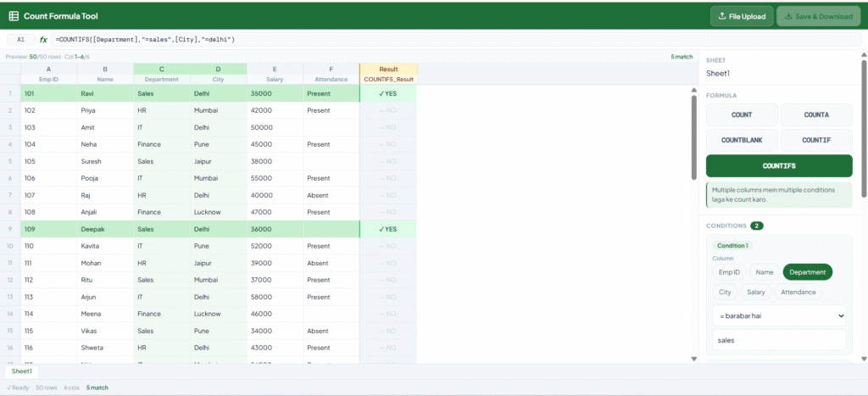The width and height of the screenshot is (868, 396).
Task: Click the conditions count badge '2'
Action: pyautogui.click(x=757, y=226)
